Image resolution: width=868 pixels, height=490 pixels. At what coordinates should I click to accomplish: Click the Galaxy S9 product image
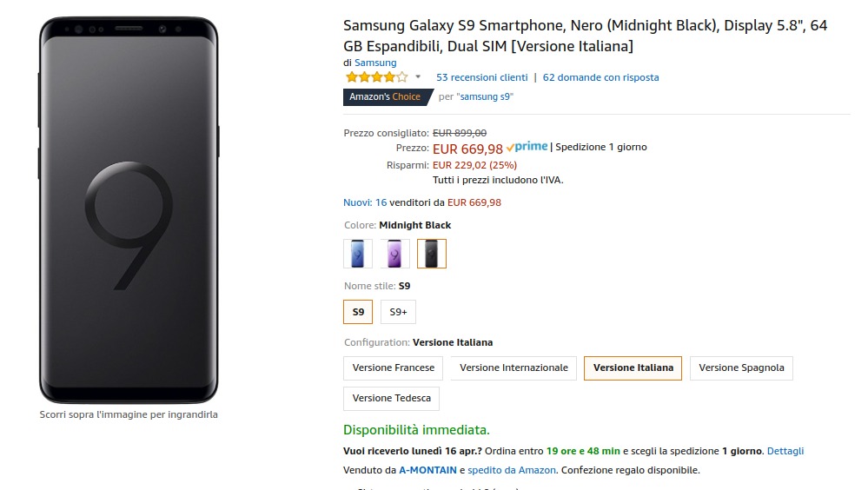129,209
